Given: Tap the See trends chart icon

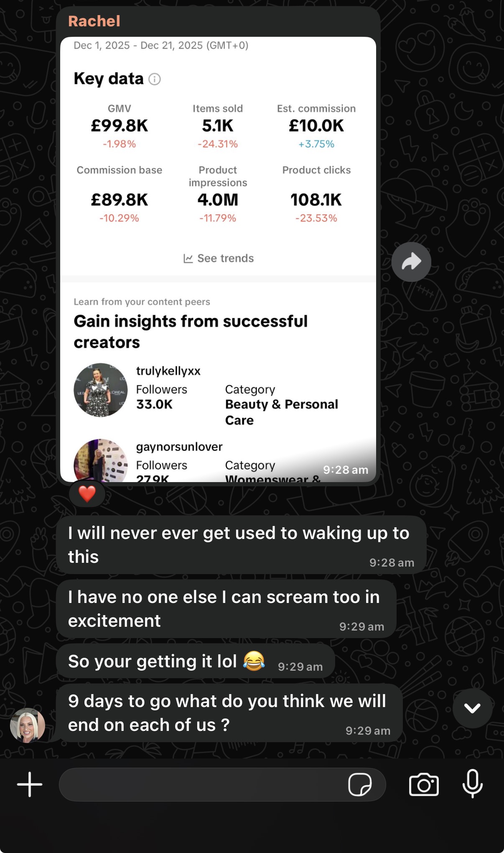Looking at the screenshot, I should coord(188,258).
